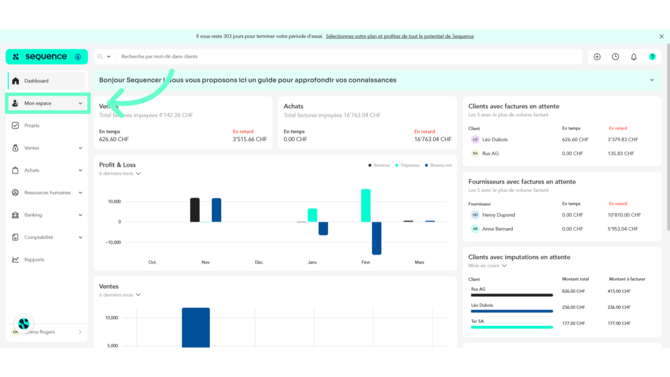
Task: Select Rapports in the sidebar
Action: tap(47, 259)
